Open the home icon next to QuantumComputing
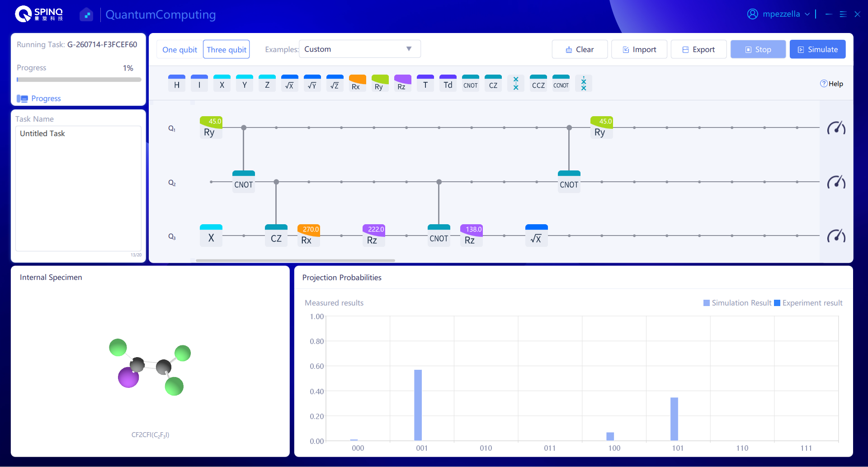The height and width of the screenshot is (467, 868). pos(86,14)
